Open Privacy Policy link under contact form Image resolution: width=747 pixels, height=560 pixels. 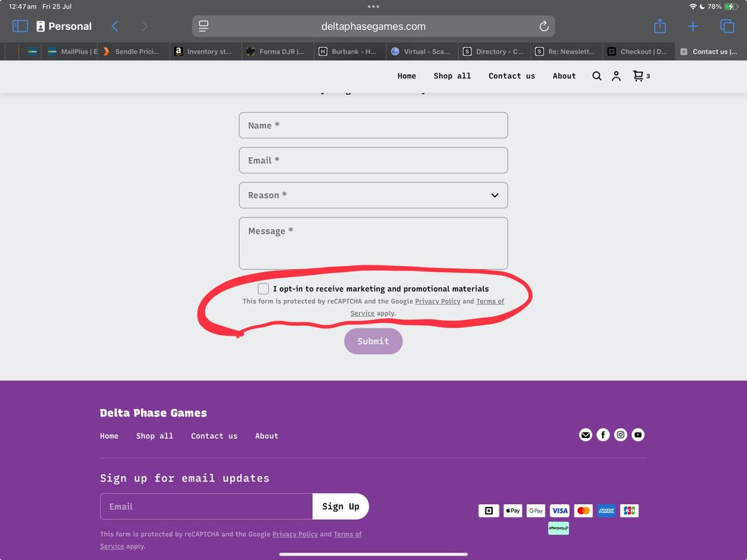coord(437,301)
